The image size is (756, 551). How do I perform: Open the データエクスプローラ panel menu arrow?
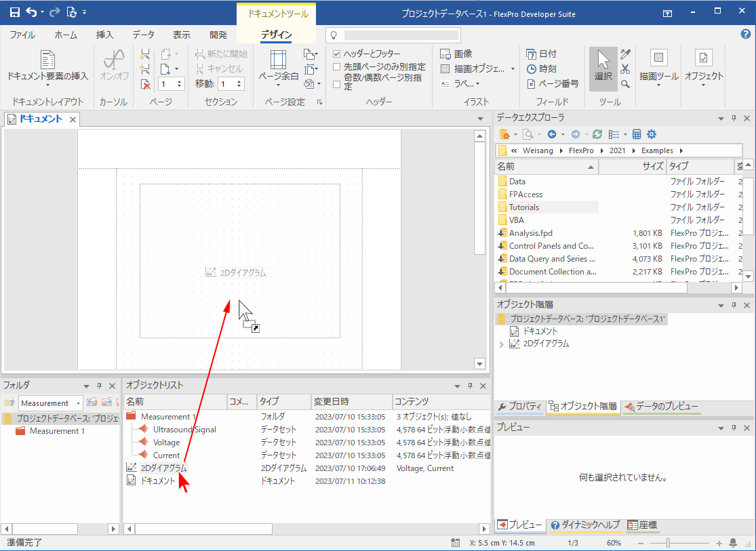point(721,118)
